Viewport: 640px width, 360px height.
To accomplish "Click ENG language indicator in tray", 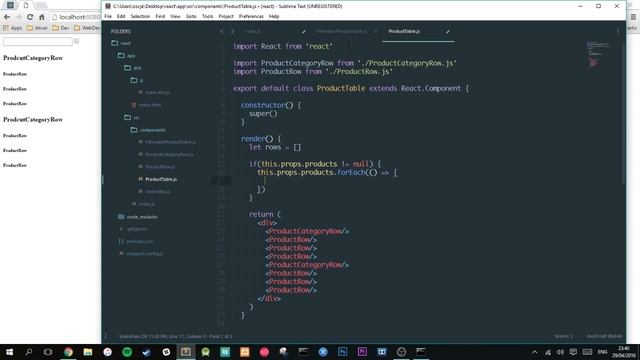I will coord(602,352).
